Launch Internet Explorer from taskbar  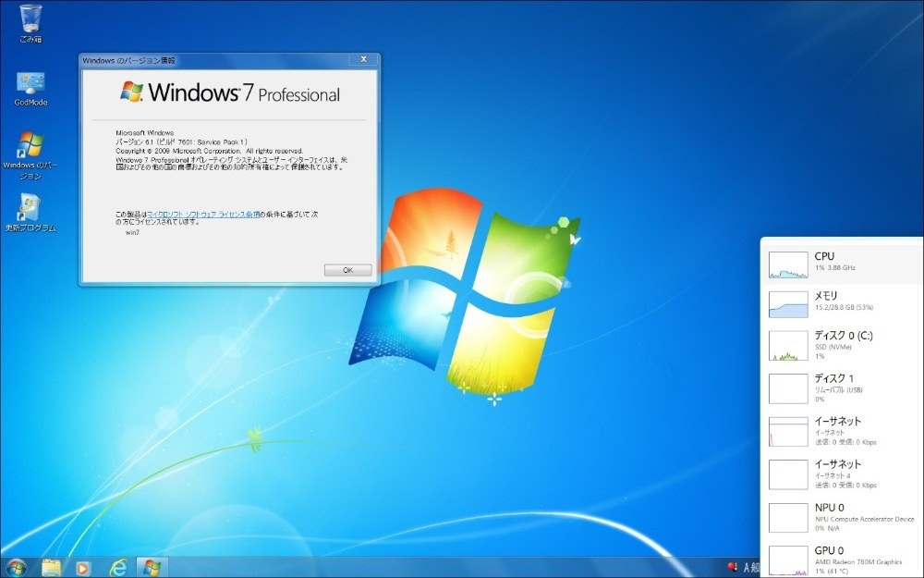(x=118, y=568)
